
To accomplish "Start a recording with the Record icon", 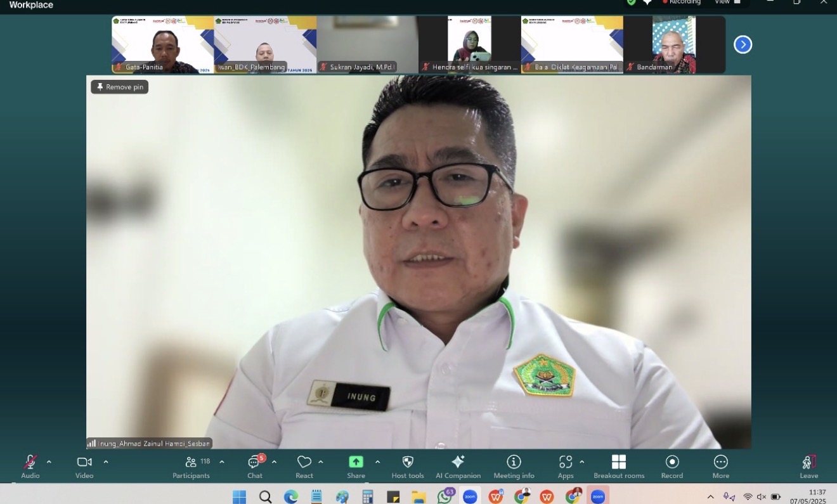I will (x=672, y=466).
